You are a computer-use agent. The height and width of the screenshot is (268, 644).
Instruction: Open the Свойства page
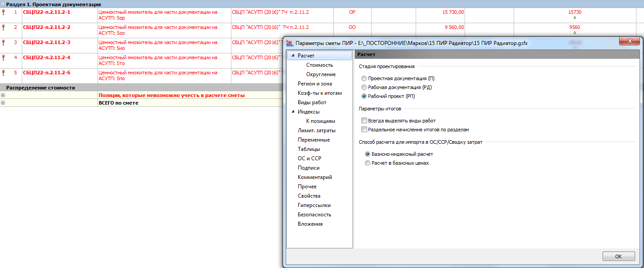pos(309,196)
